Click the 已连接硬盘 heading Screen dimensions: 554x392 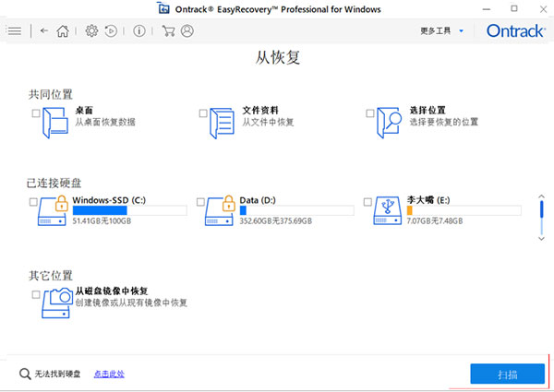click(54, 183)
